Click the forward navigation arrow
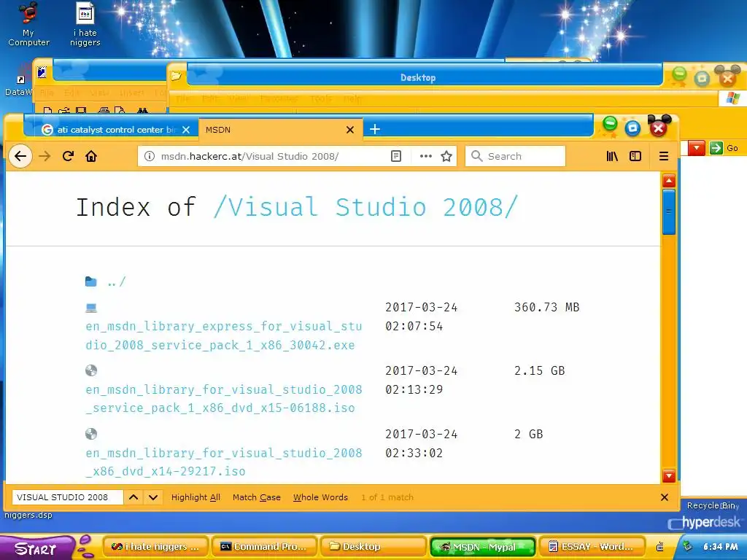747x560 pixels. (44, 156)
